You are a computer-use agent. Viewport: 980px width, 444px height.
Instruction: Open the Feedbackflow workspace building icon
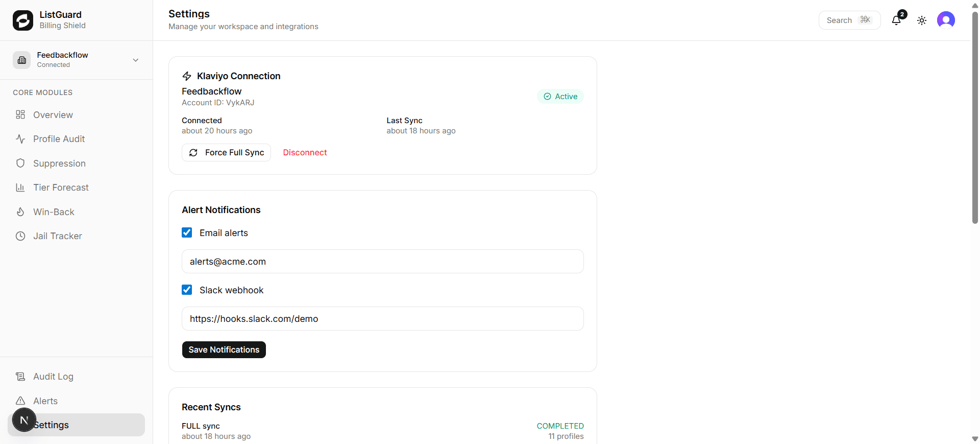tap(22, 60)
